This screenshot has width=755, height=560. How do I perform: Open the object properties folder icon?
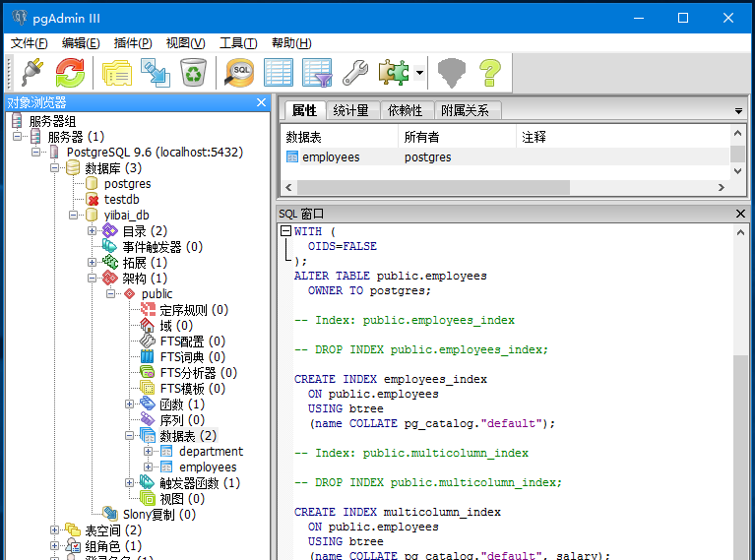pos(117,72)
